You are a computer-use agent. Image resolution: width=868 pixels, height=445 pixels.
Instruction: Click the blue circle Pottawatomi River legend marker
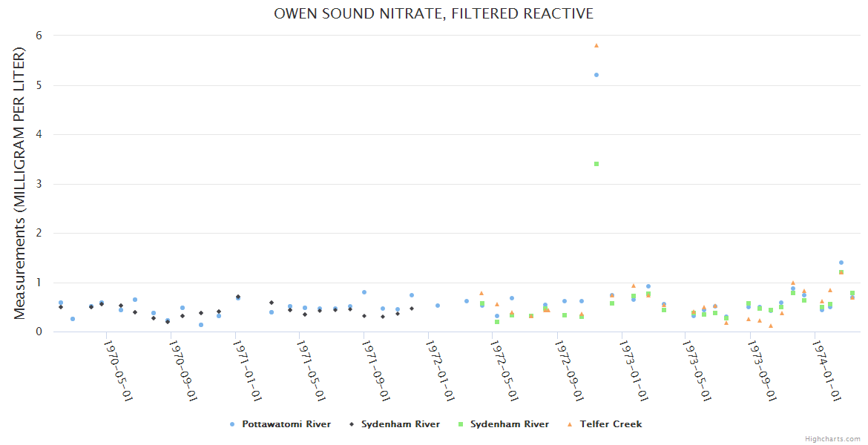[x=232, y=424]
